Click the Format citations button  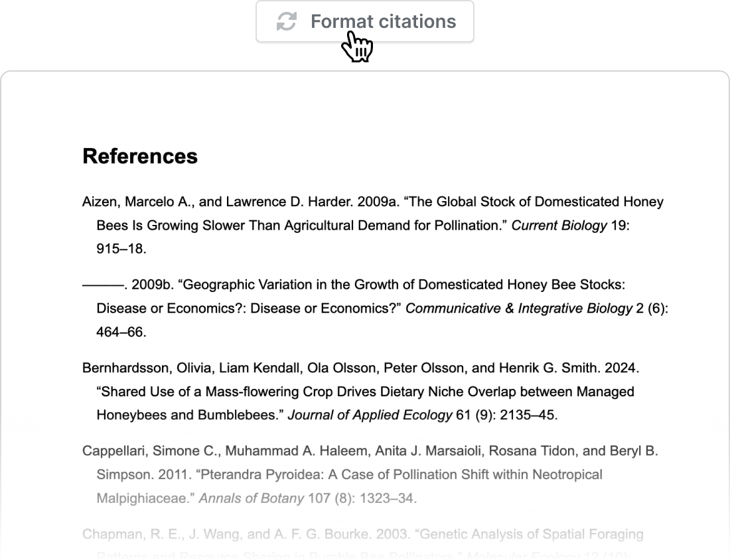pyautogui.click(x=364, y=21)
